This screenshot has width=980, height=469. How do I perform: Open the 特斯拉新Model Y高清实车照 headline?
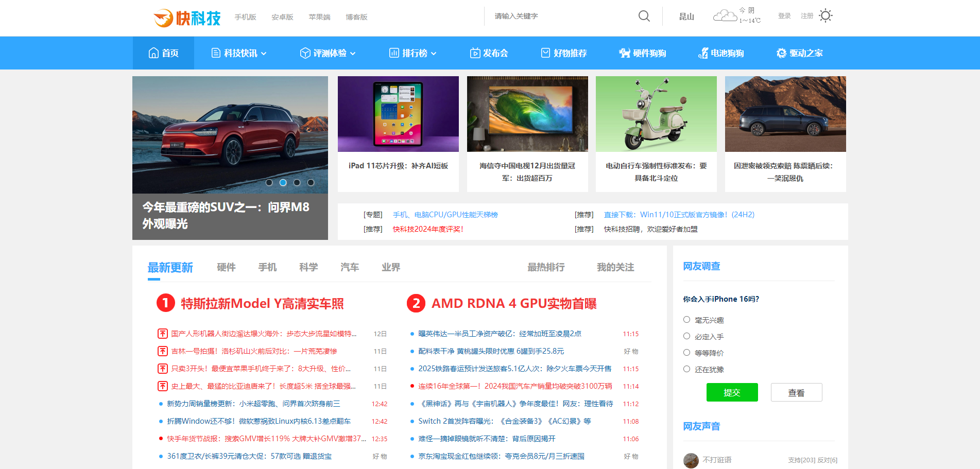pyautogui.click(x=262, y=304)
